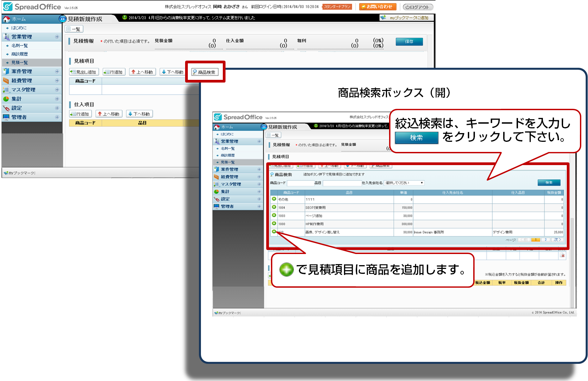Click the 品目 search field in inset window
Image resolution: width=588 pixels, height=381 pixels.
(x=342, y=183)
